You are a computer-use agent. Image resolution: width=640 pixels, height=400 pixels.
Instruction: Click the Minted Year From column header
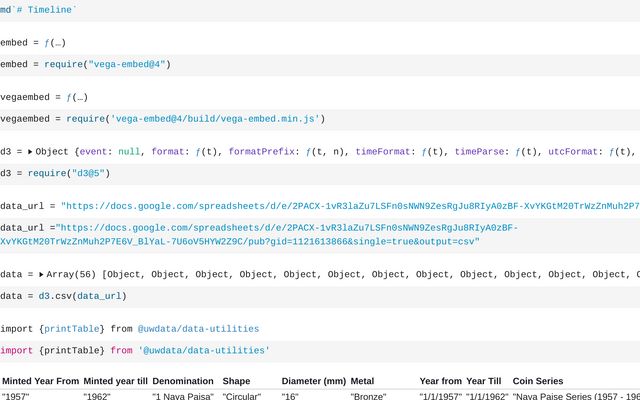(40, 381)
